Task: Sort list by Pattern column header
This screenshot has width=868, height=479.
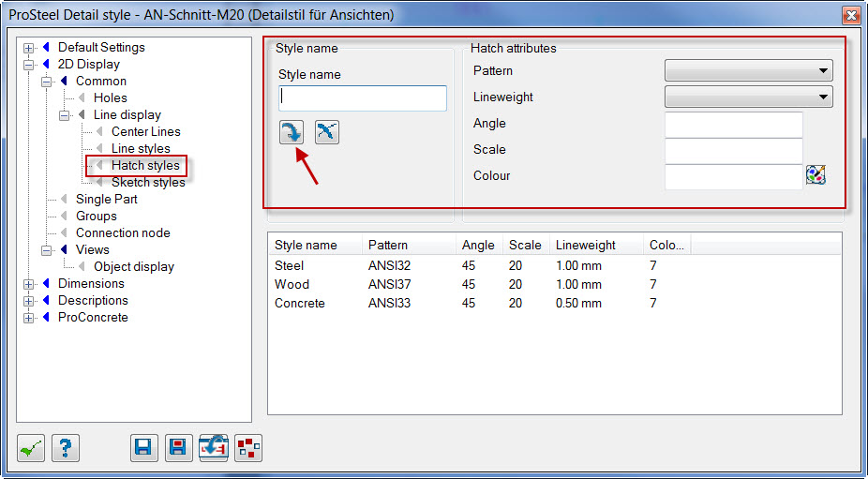Action: click(409, 245)
